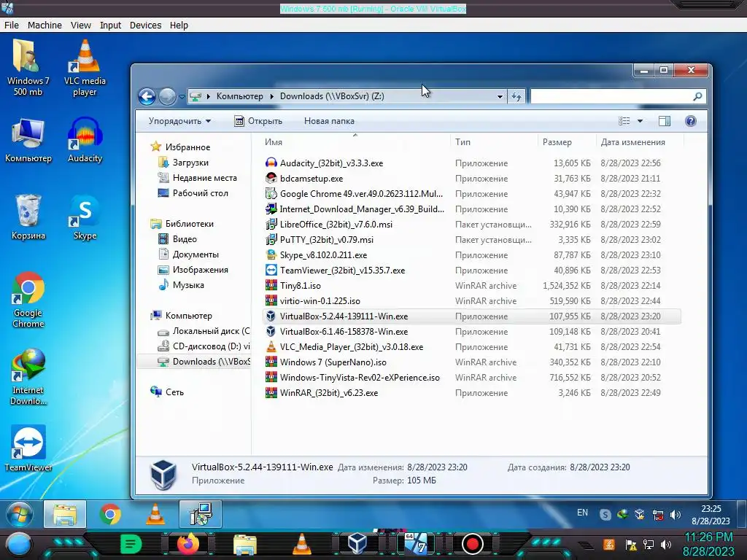Open the address bar history dropdown
This screenshot has width=747, height=560.
[500, 97]
